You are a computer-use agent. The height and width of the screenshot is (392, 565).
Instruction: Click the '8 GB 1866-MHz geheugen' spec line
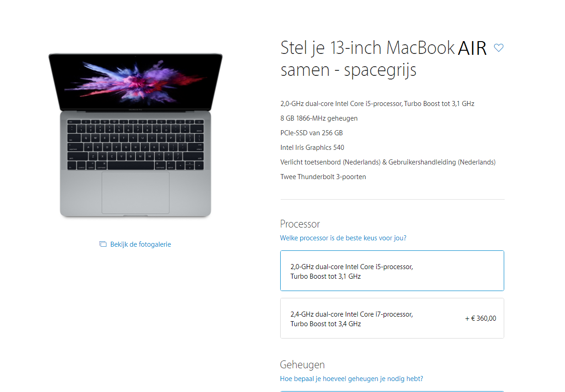tap(319, 118)
